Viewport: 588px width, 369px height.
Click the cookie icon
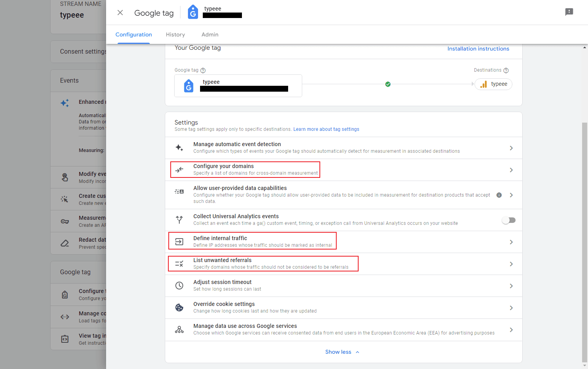tap(179, 307)
